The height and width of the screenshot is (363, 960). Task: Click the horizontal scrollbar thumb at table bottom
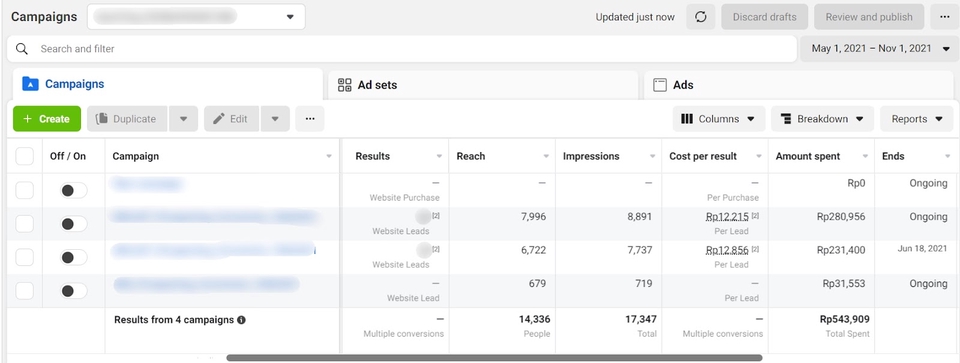coord(495,357)
